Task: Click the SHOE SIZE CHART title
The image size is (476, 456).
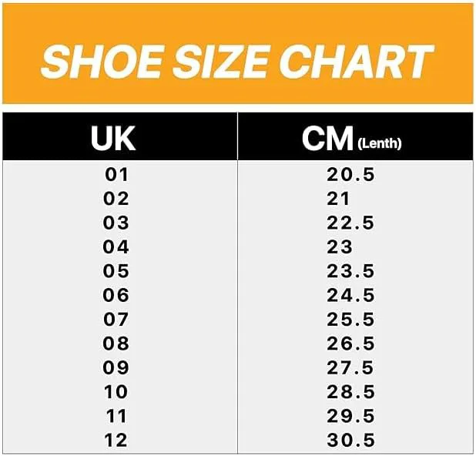Action: point(237,62)
